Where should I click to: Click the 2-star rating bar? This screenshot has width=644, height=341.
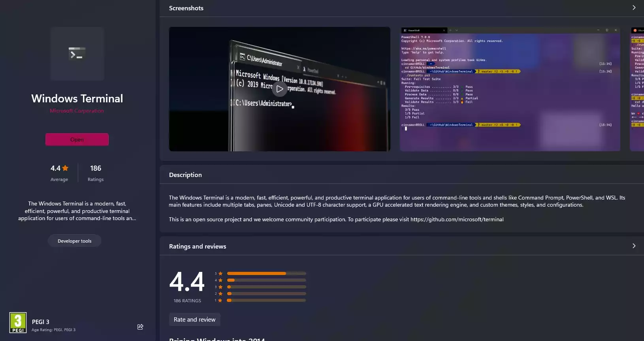pos(267,294)
